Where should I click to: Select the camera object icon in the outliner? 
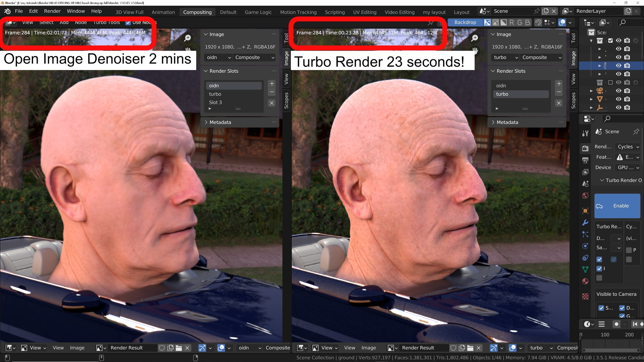point(600,91)
